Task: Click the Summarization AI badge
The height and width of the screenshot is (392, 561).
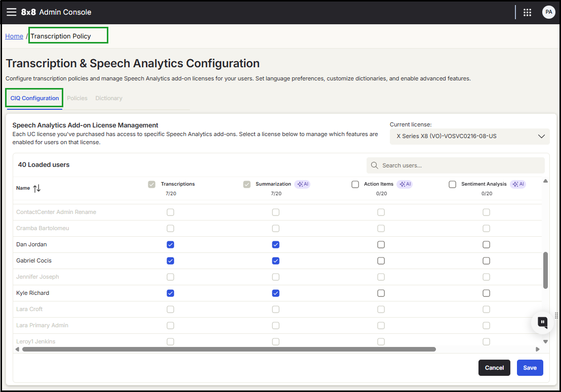Action: pos(302,184)
